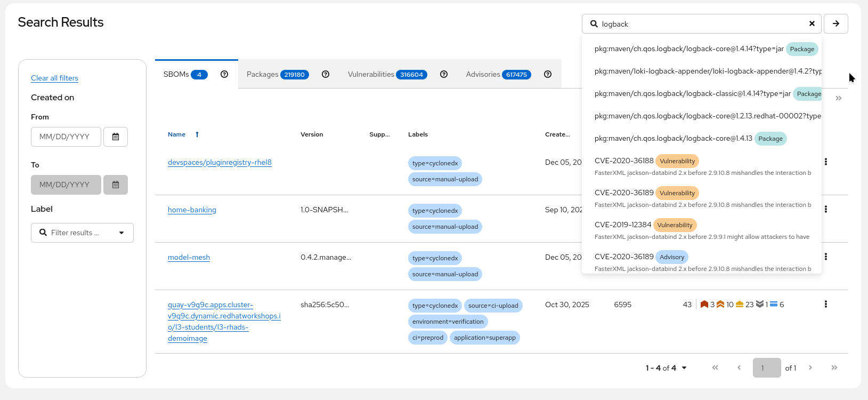Open the home-banking SBOM link
Viewport: 868px width, 400px height.
pos(192,210)
